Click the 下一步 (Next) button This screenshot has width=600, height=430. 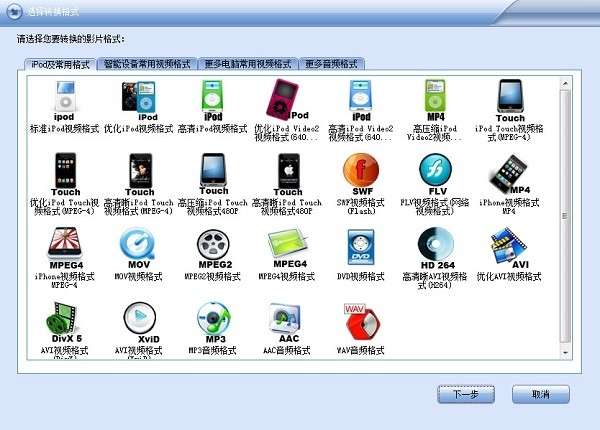[466, 394]
